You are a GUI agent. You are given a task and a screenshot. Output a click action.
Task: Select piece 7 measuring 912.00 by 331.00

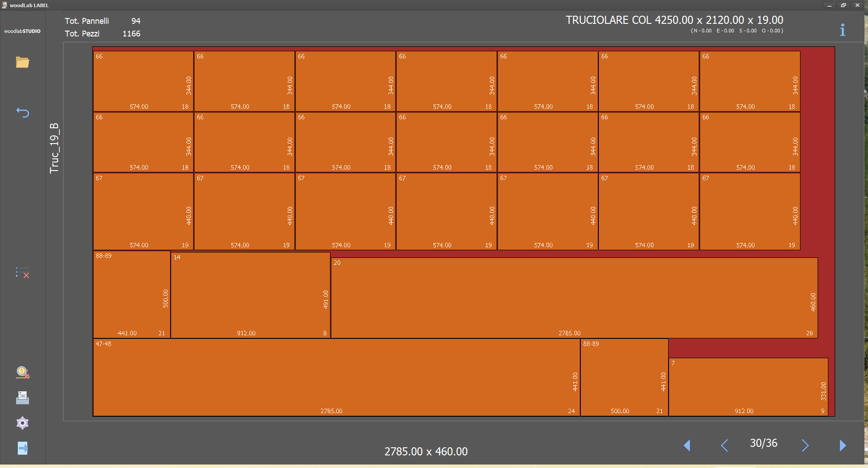[748, 387]
